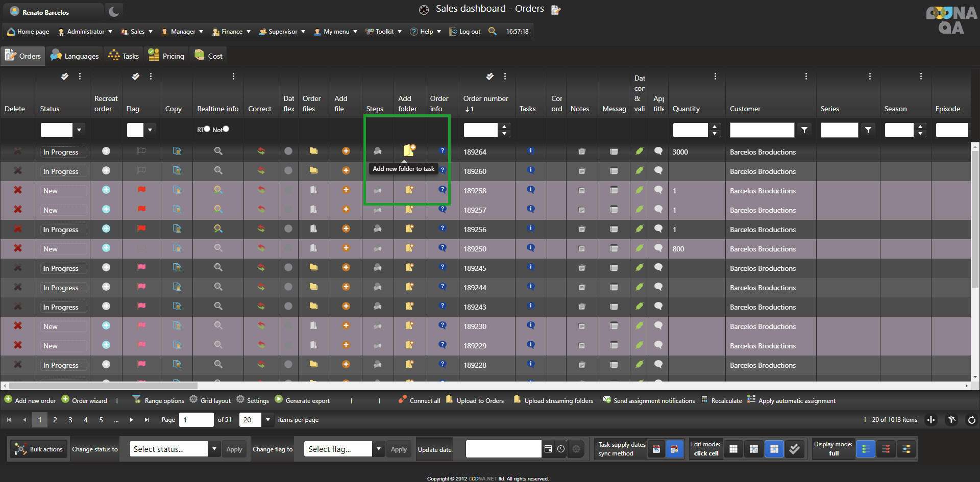
Task: Toggle the red flag on order 189257
Action: coord(141,209)
